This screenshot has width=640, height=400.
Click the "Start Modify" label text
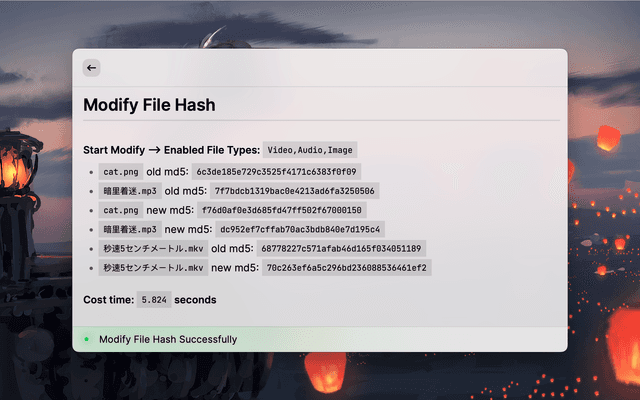pyautogui.click(x=114, y=150)
